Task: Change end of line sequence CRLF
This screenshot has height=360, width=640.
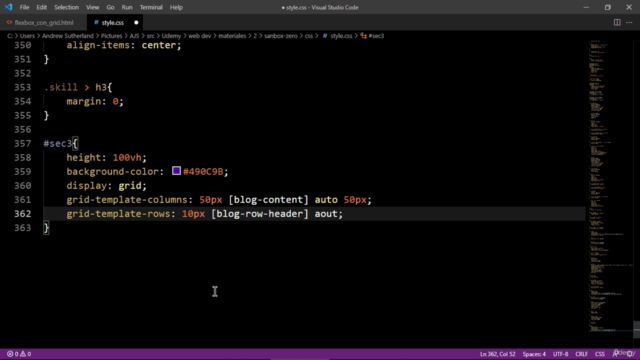Action: pyautogui.click(x=581, y=354)
